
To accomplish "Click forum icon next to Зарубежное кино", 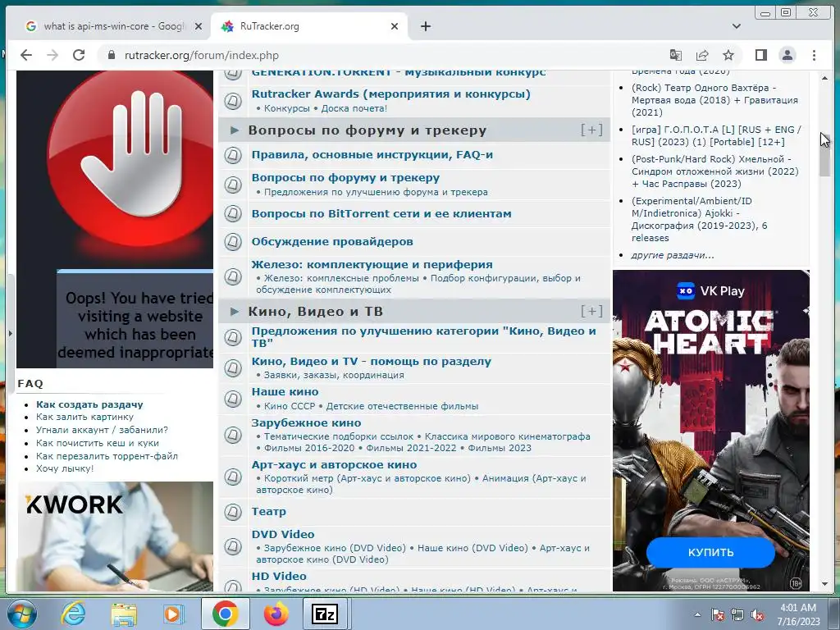I will coord(232,435).
